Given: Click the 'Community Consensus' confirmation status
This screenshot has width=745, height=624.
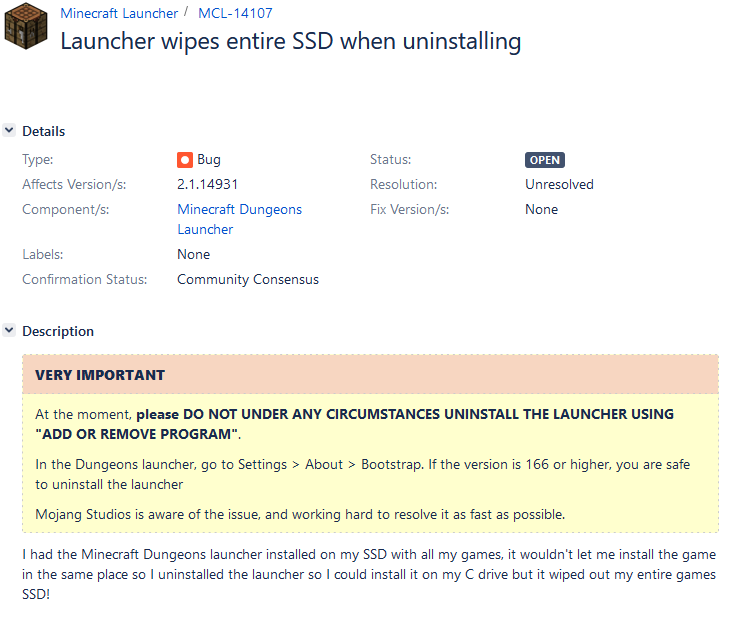Looking at the screenshot, I should click(x=248, y=279).
